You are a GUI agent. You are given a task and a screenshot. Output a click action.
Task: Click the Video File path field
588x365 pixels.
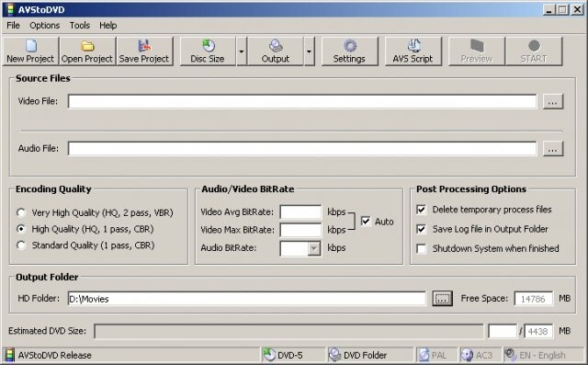tap(302, 102)
